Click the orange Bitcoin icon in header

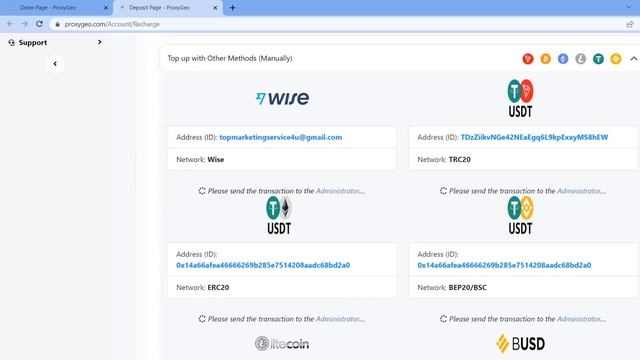tap(545, 59)
